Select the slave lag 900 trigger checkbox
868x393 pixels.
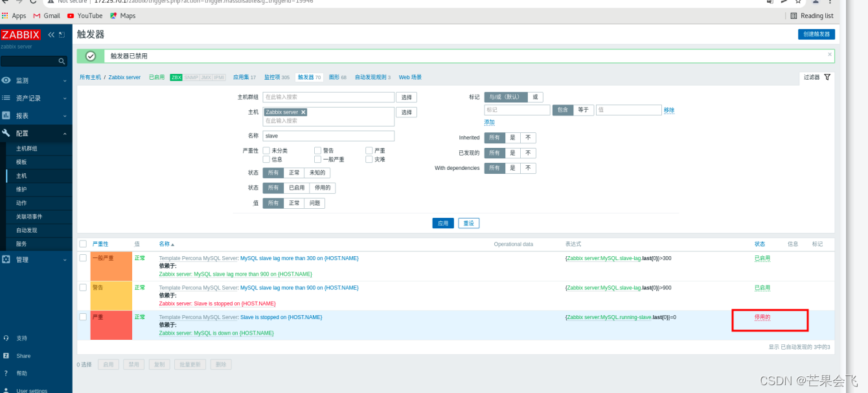click(x=83, y=287)
